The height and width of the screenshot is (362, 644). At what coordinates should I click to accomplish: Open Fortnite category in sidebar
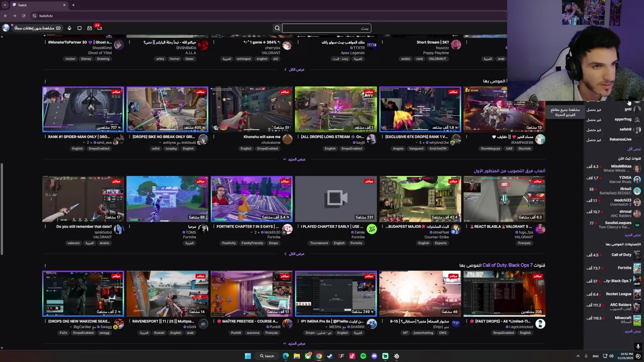(614, 268)
